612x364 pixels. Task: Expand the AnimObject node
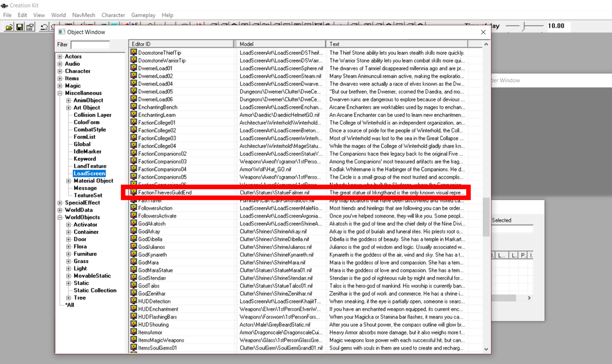click(68, 101)
